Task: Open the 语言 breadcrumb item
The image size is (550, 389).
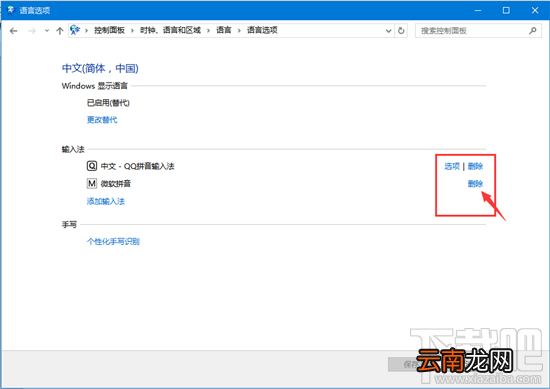Action: 224,30
